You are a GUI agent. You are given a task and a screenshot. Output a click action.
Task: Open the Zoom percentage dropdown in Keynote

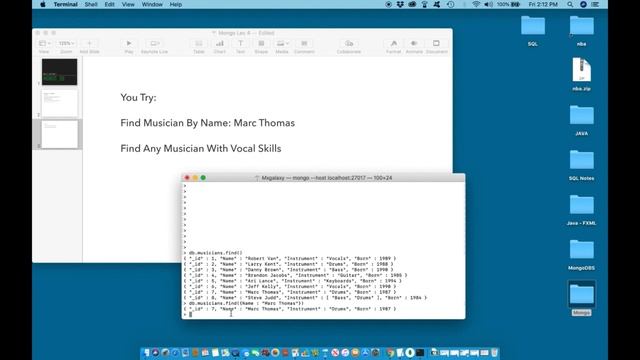[x=66, y=44]
